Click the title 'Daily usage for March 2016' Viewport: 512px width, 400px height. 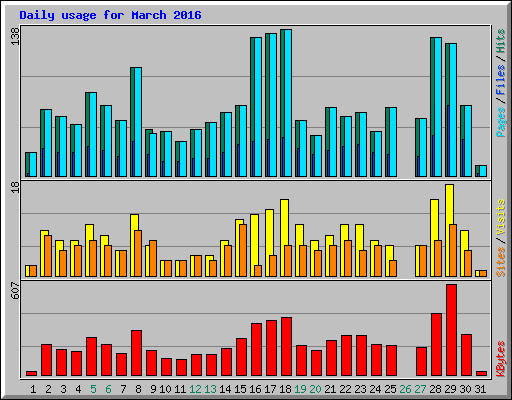(x=110, y=15)
